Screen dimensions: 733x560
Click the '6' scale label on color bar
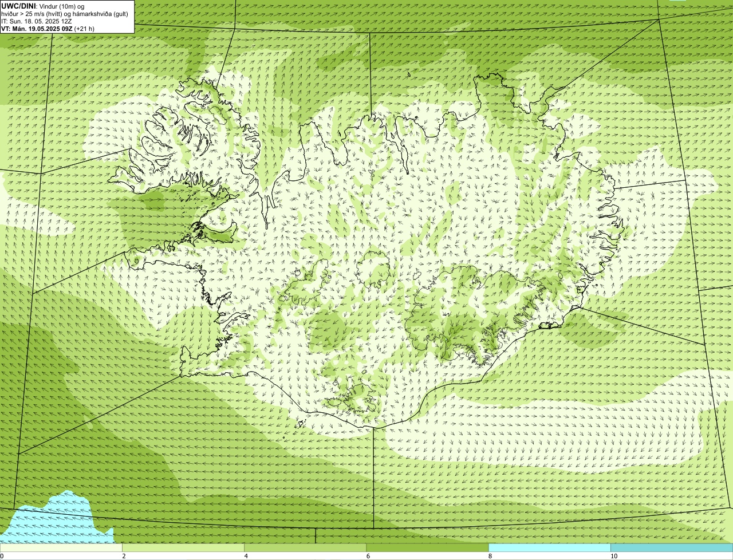tap(368, 557)
